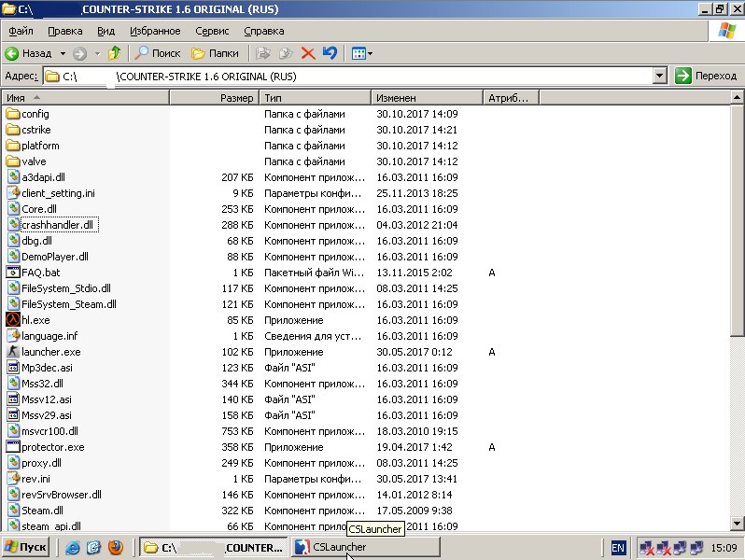Select the Mssv12.asi file icon
The height and width of the screenshot is (560, 745).
(13, 399)
